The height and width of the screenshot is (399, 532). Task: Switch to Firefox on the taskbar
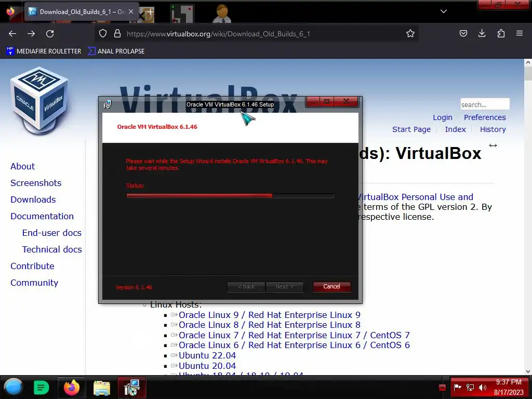(x=72, y=388)
